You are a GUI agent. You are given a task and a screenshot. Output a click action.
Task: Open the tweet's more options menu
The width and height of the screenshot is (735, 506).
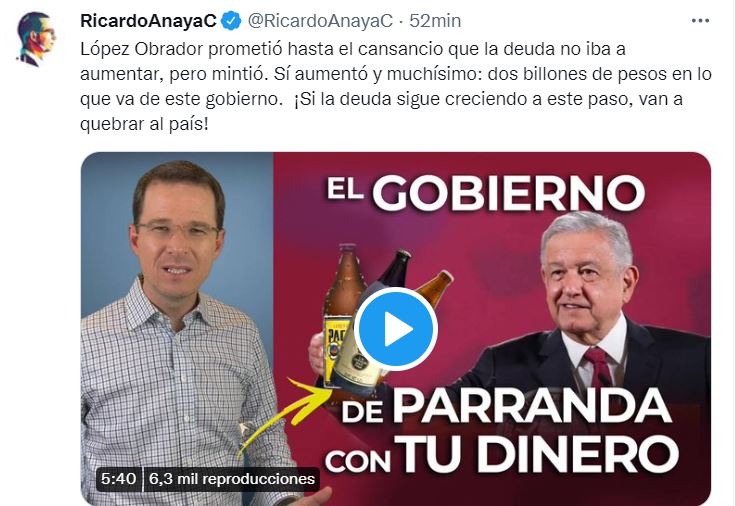tap(700, 21)
